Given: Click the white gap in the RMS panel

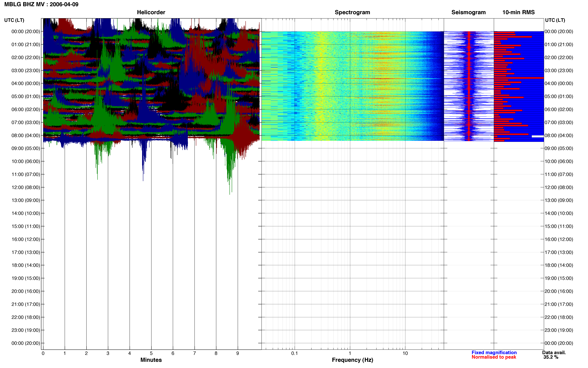Looking at the screenshot, I should point(538,137).
